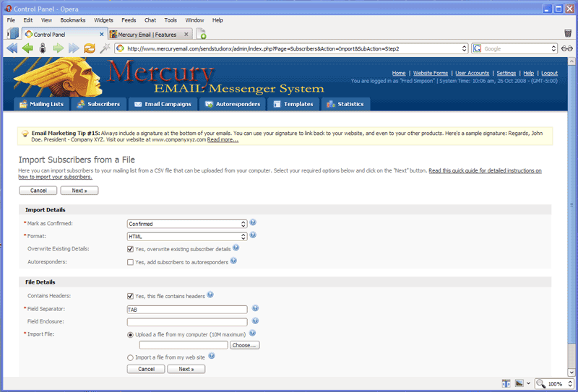Click the lightbulb tip icon

click(x=25, y=134)
